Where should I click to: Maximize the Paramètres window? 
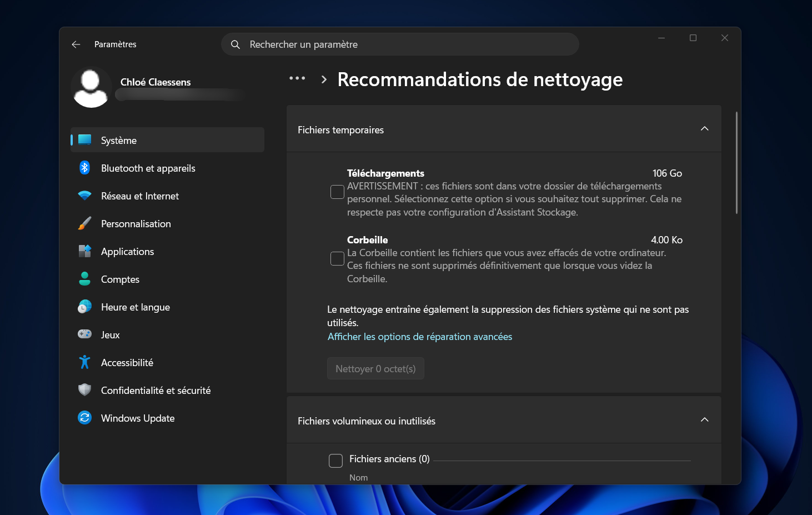point(693,38)
